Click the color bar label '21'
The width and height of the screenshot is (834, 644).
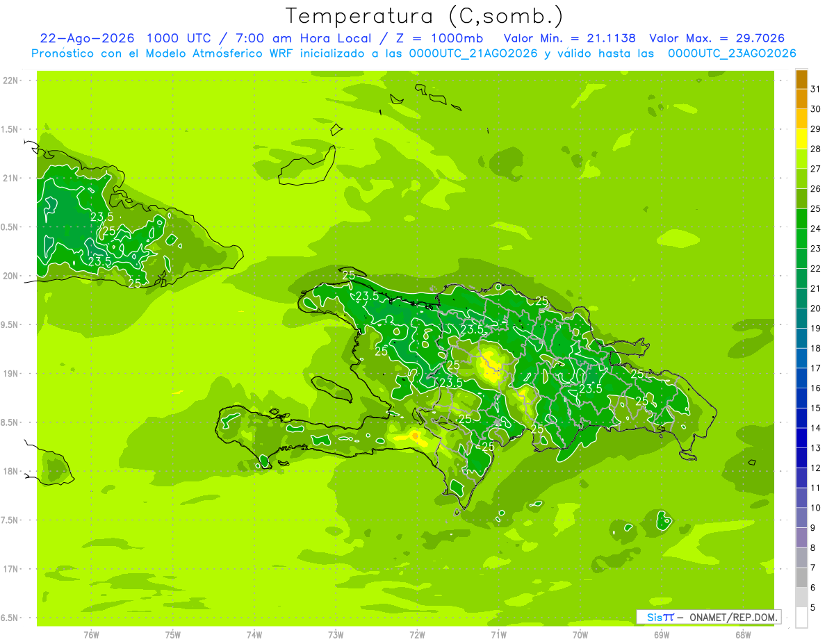coord(815,288)
